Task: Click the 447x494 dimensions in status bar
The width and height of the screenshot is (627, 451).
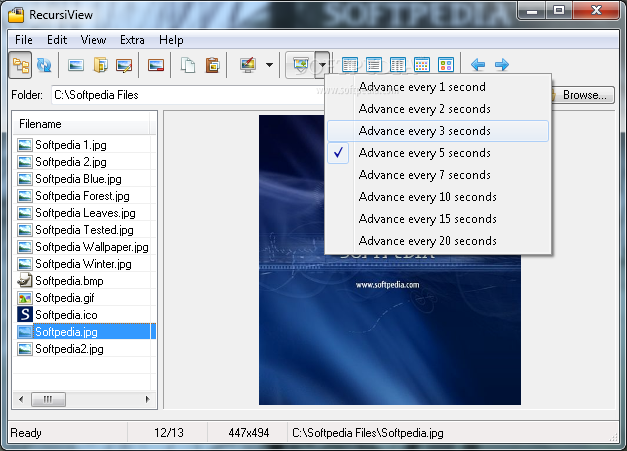Action: 248,433
